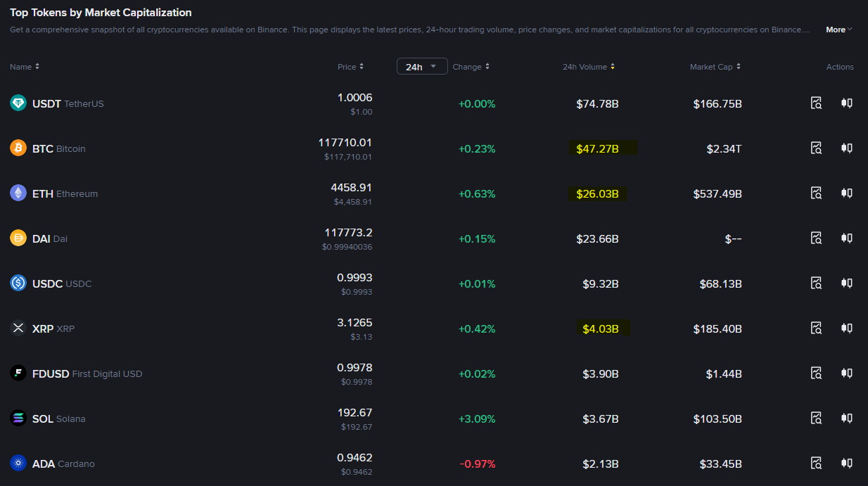Click the highlighted $47.27B volume value
Screen dimensions: 868x486
pyautogui.click(x=597, y=148)
